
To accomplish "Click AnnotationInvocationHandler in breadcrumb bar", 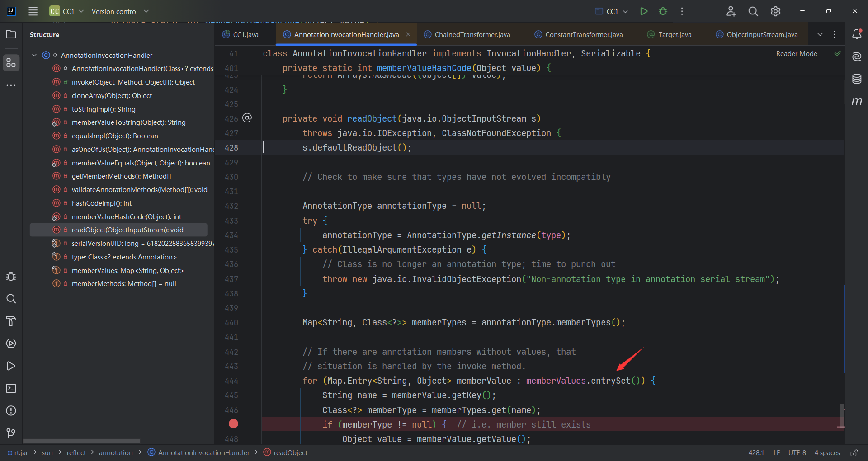I will tap(198, 452).
